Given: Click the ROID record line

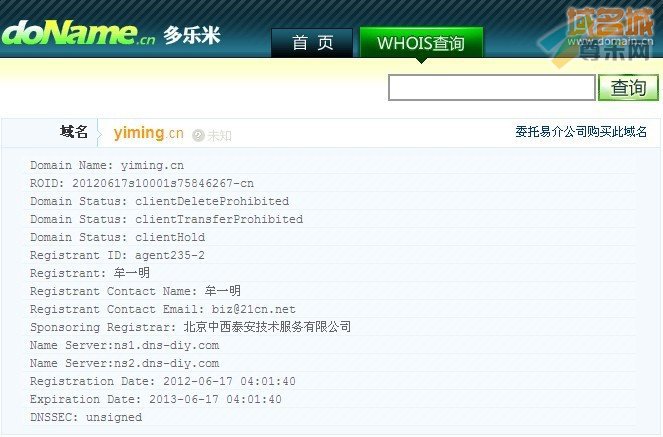Looking at the screenshot, I should (x=142, y=183).
